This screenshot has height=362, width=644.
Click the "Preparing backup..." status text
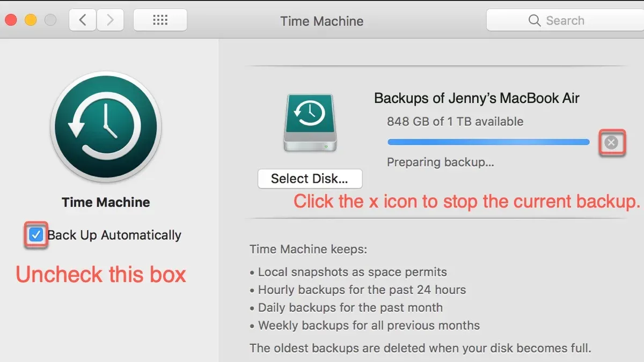tap(441, 162)
